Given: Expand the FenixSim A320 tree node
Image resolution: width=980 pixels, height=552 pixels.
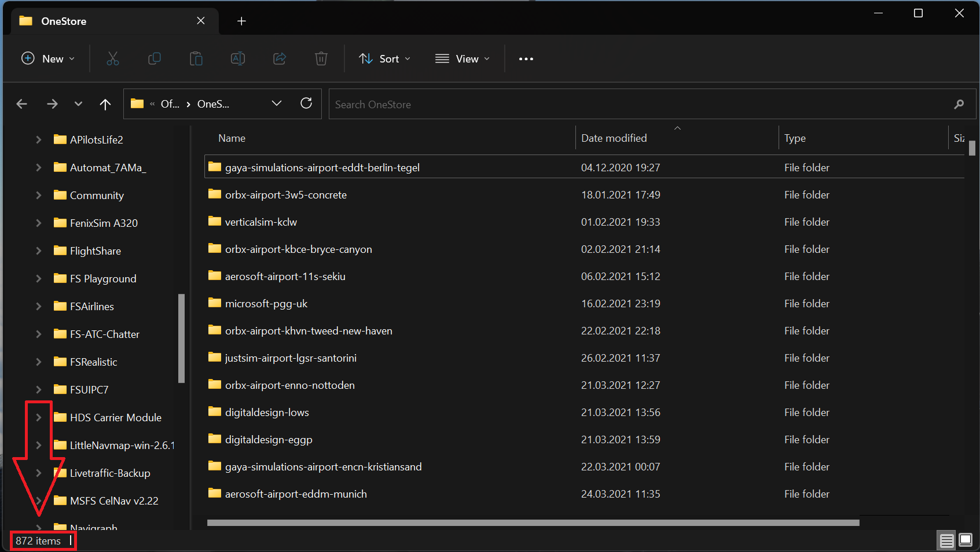Looking at the screenshot, I should (38, 223).
